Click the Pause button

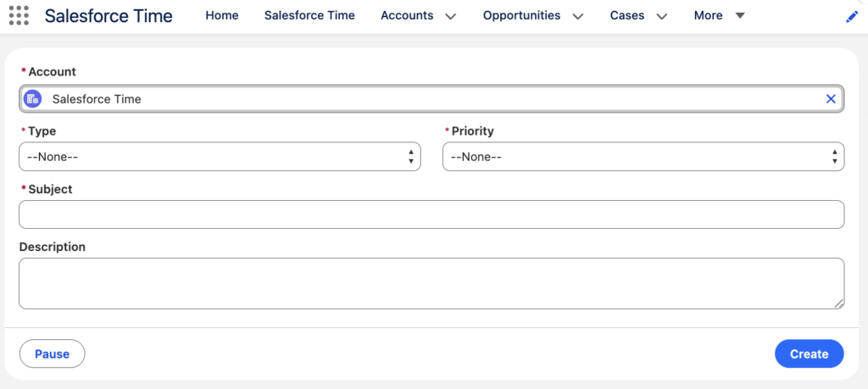52,353
